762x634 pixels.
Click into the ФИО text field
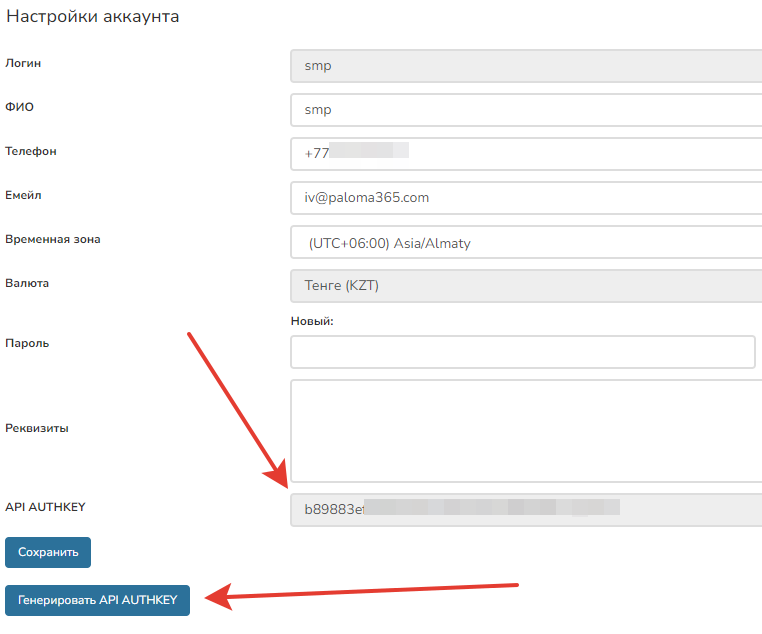tap(525, 110)
